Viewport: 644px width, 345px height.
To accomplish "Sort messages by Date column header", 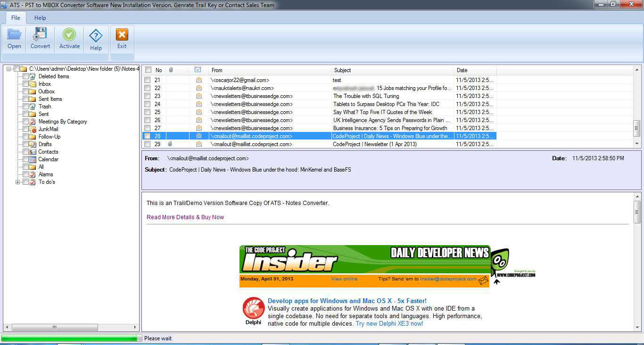I will point(475,70).
